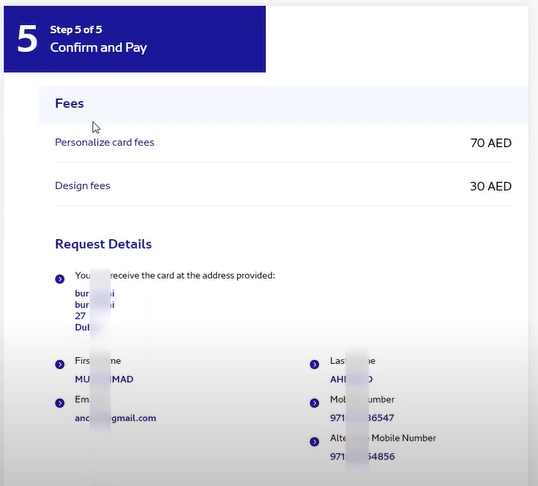The height and width of the screenshot is (486, 538).
Task: Click the arrow bullet beside Alternate Mobile Number
Action: 314,441
